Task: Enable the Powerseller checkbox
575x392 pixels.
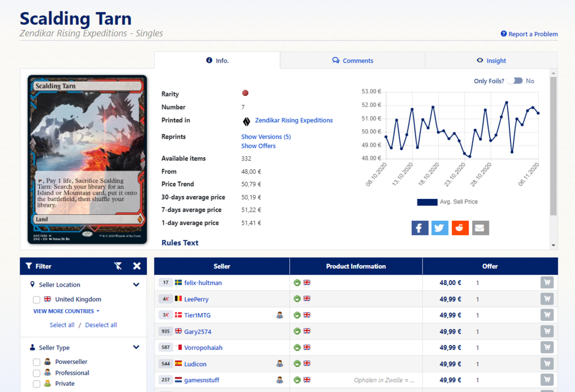Action: click(x=37, y=362)
